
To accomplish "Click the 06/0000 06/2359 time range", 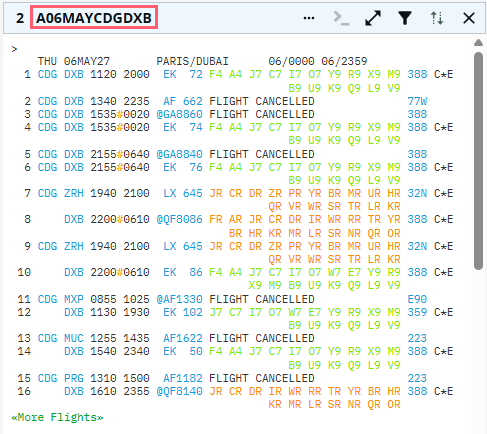I will [x=318, y=61].
